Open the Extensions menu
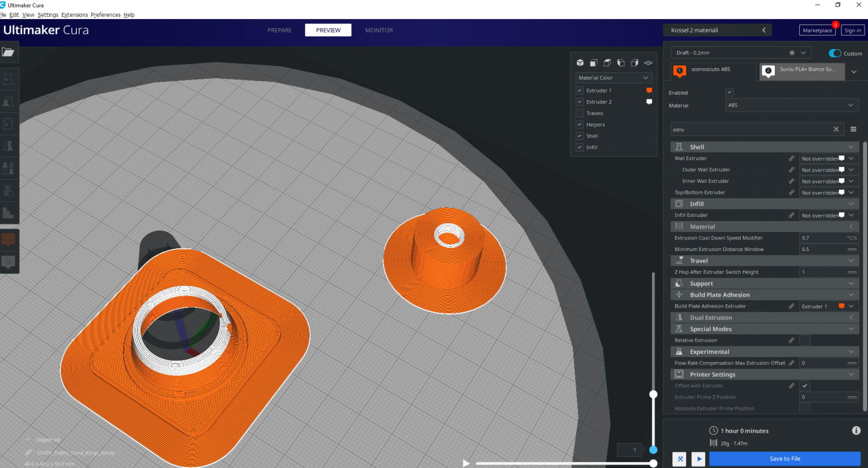Viewport: 868px width, 468px height. tap(75, 14)
